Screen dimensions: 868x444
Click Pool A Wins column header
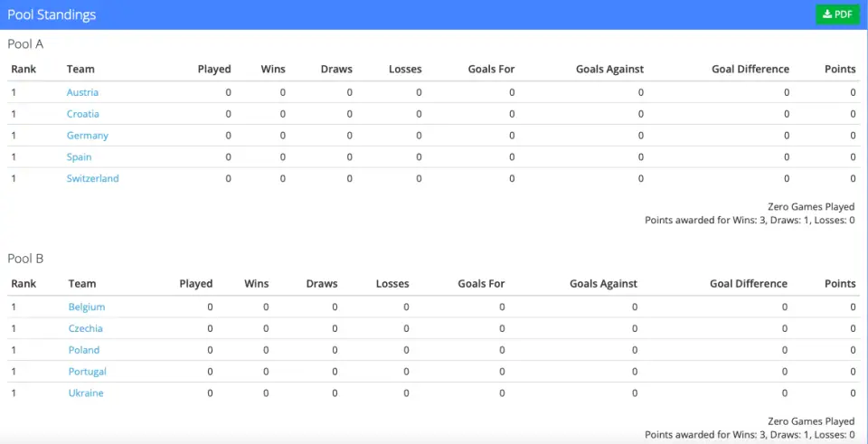(273, 70)
